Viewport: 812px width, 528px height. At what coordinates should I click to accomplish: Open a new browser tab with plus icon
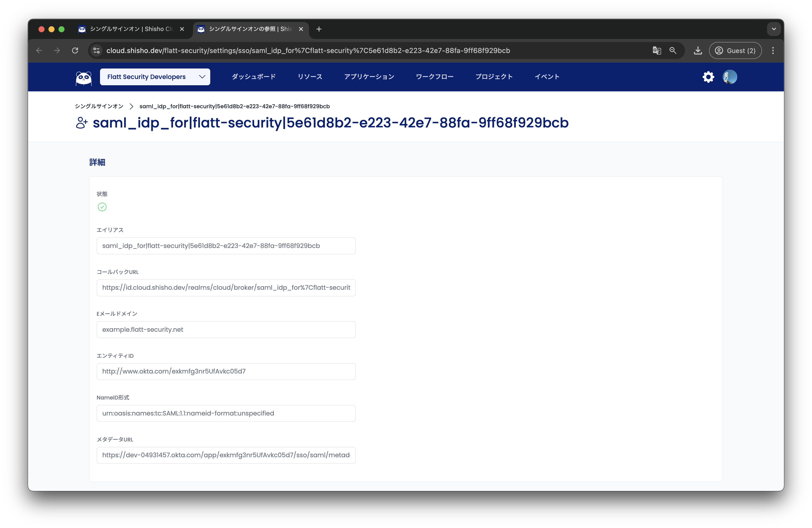pos(319,29)
